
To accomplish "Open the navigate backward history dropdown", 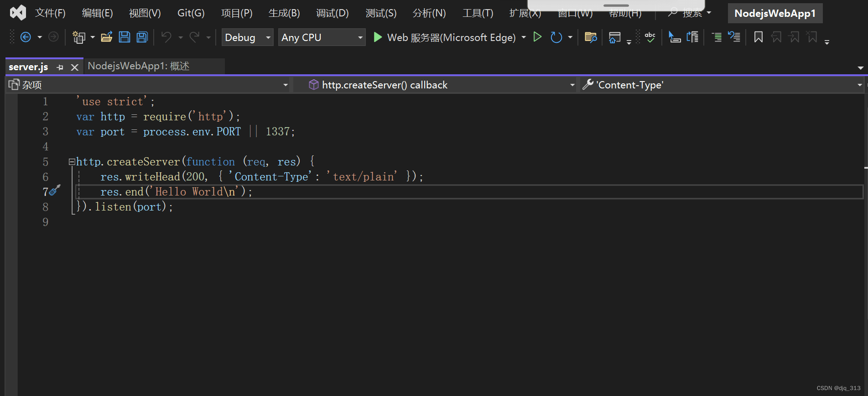I will pos(40,37).
